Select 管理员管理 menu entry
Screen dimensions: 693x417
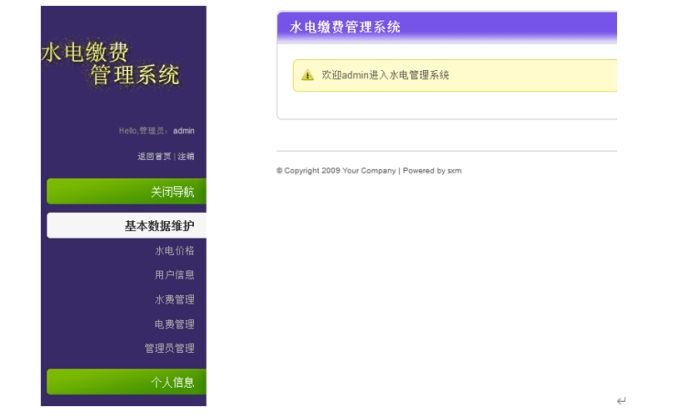(170, 348)
